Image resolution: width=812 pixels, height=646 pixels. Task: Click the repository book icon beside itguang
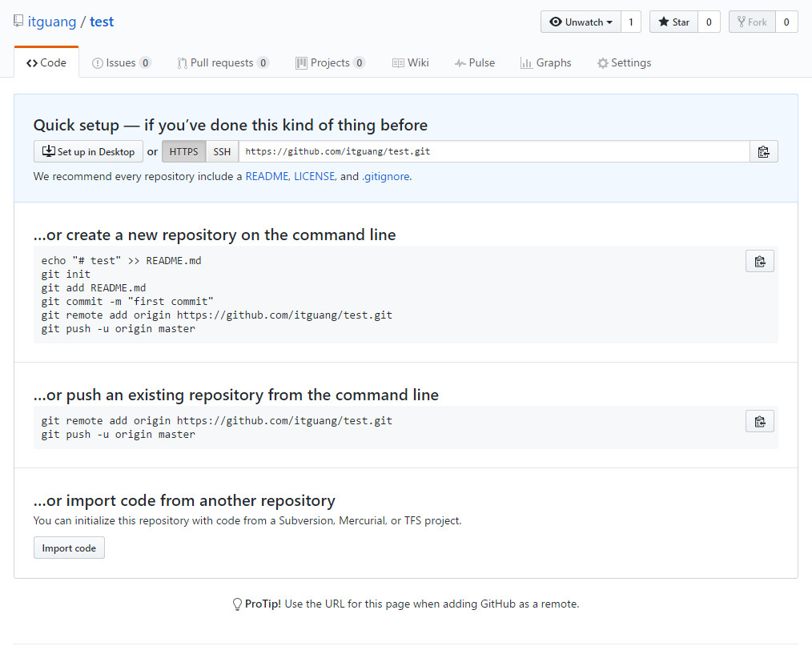pos(18,22)
